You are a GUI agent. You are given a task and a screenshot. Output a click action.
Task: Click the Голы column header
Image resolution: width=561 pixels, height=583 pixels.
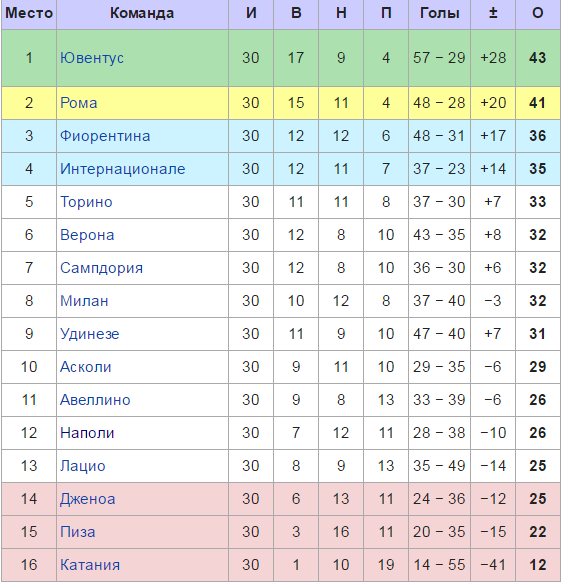(439, 13)
